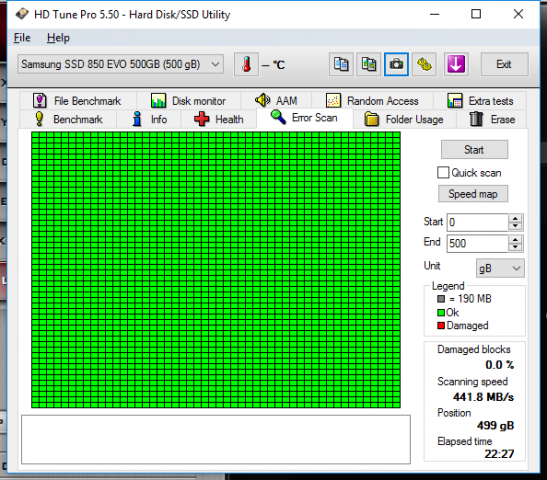Open the Help menu
This screenshot has width=547, height=480.
(x=58, y=38)
